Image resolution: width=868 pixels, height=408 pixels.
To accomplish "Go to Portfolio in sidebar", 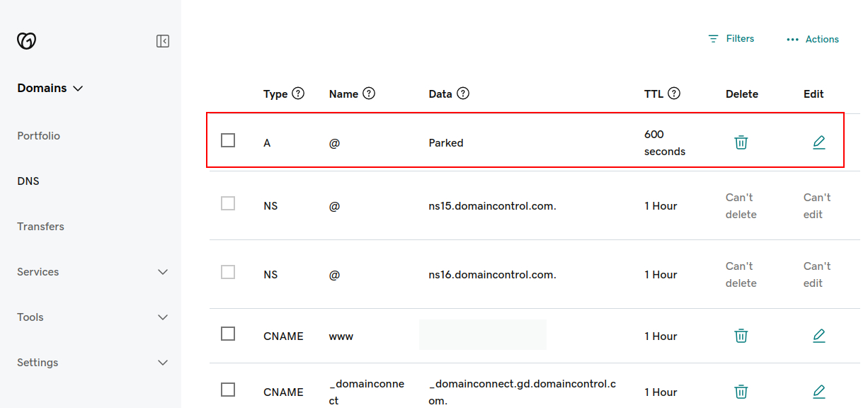I will (x=39, y=136).
